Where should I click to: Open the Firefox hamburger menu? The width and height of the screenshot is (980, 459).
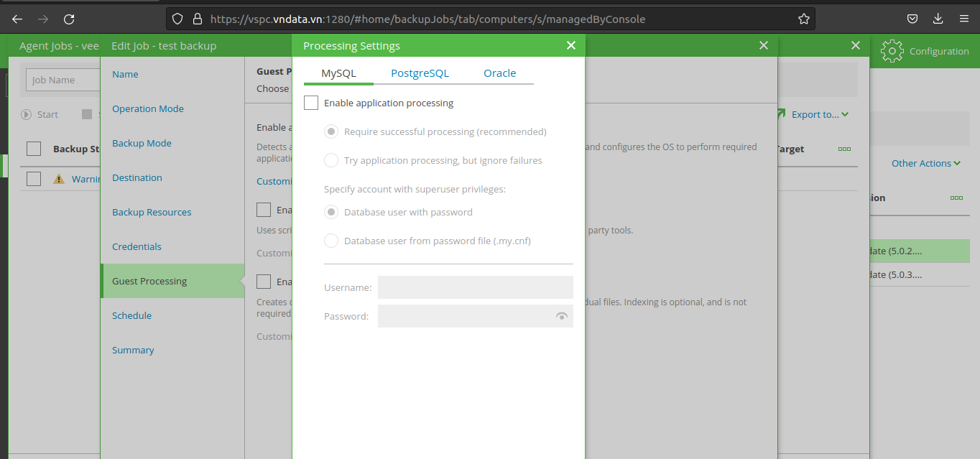tap(963, 19)
